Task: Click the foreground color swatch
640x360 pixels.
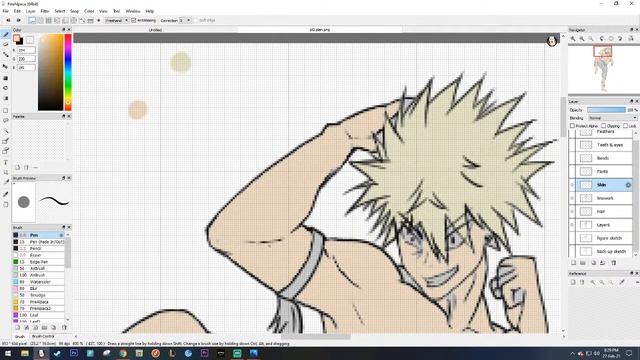Action: point(16,38)
